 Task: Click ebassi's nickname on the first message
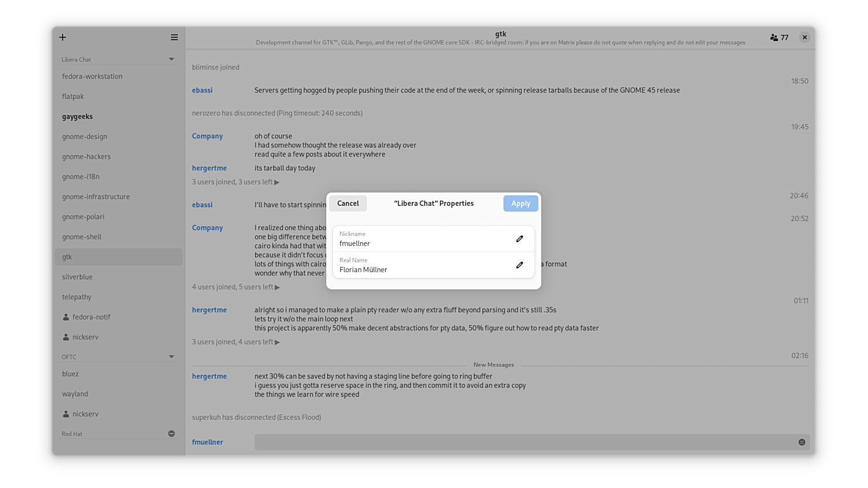[x=202, y=91]
